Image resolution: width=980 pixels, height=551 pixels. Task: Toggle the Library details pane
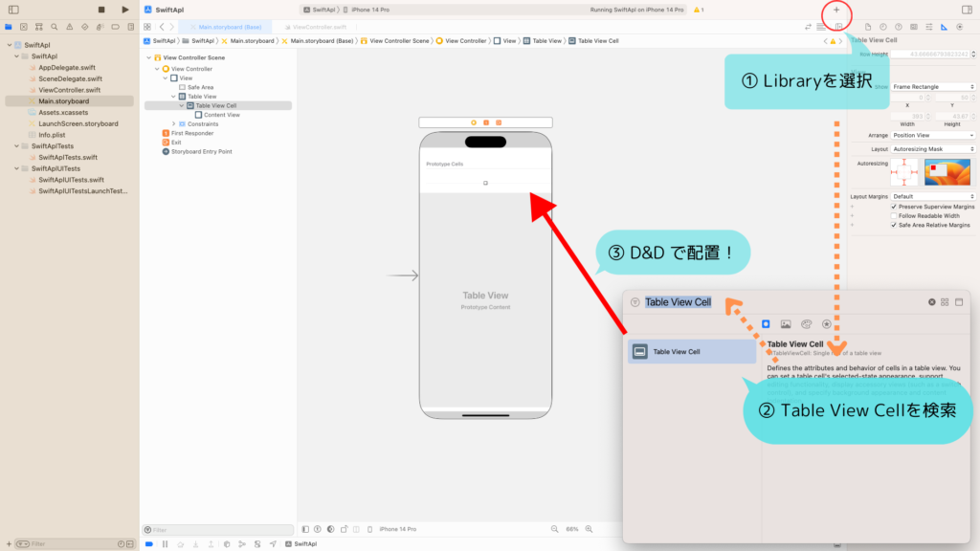click(959, 302)
